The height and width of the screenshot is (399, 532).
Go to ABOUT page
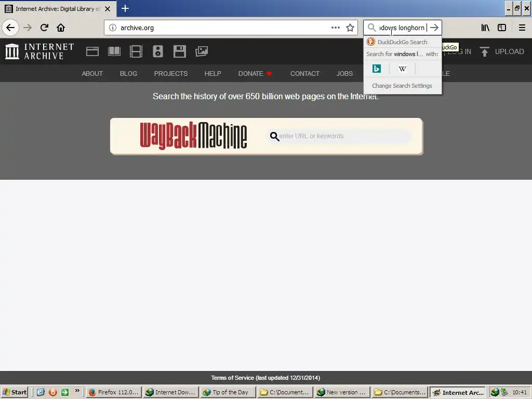92,74
